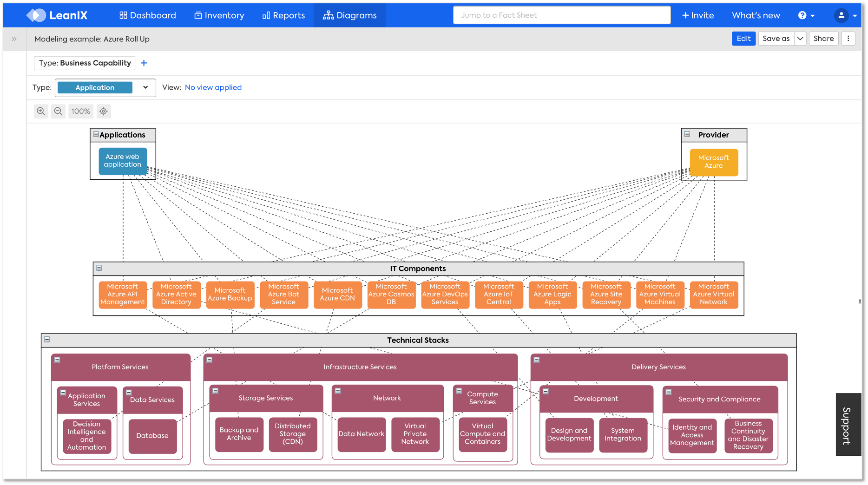Zoom out with the magnifier minus icon

(58, 111)
